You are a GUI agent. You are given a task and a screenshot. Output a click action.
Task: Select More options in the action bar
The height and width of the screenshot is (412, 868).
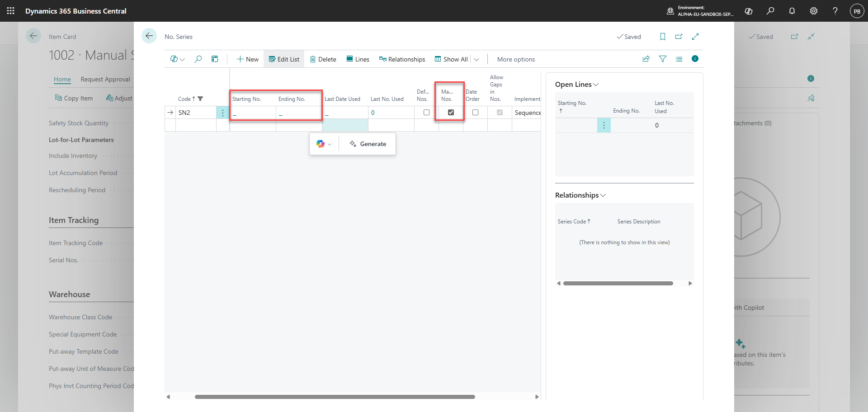pyautogui.click(x=516, y=59)
